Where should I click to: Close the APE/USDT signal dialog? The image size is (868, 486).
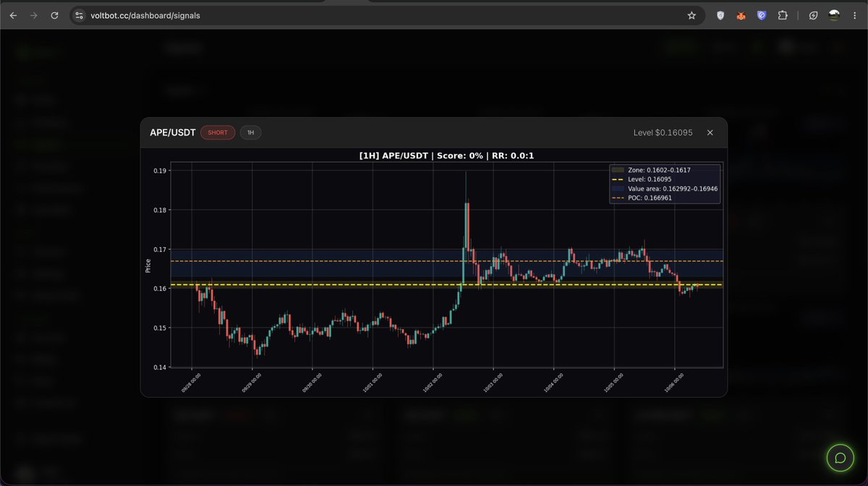[x=710, y=132]
